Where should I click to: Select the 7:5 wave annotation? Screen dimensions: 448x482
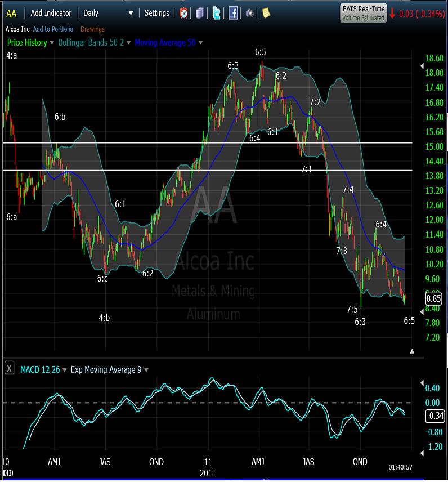[x=352, y=309]
